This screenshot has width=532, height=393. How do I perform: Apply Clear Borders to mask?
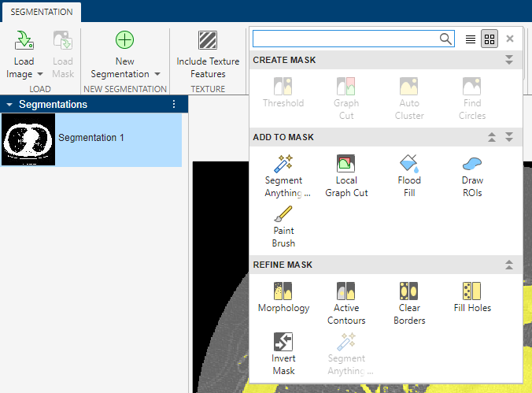coord(409,303)
